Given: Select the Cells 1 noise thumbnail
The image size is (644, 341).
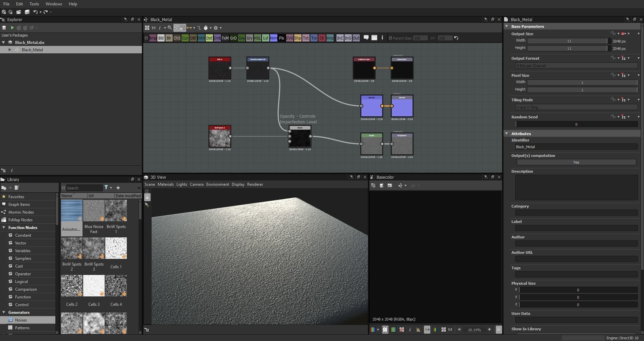Looking at the screenshot, I should (116, 248).
